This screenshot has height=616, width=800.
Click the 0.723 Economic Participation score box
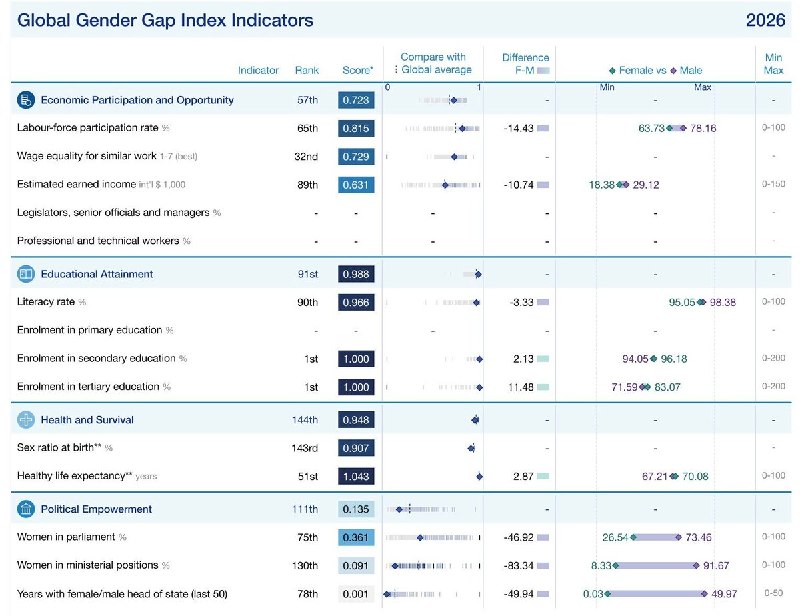pos(356,100)
